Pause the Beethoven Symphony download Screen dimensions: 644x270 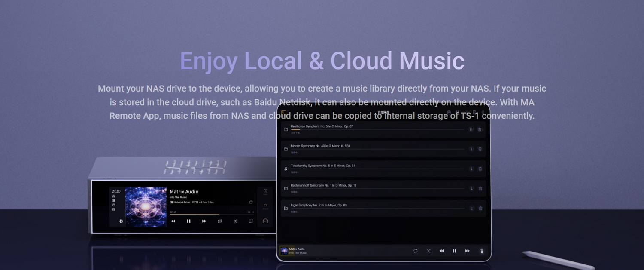coord(471,129)
